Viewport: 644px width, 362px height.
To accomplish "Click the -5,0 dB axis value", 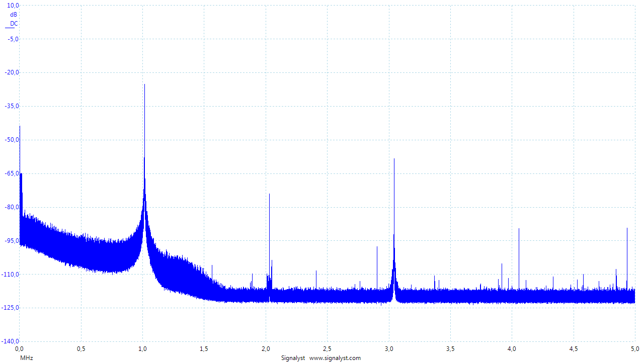I will [12, 39].
